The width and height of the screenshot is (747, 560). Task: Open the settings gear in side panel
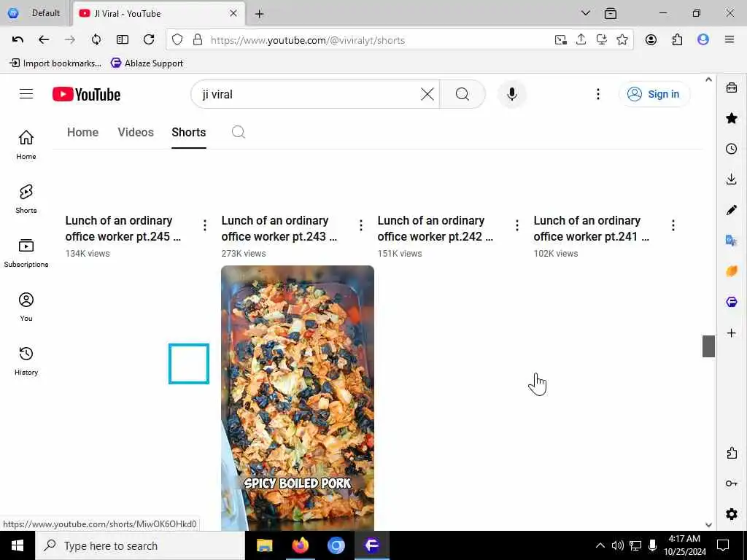[731, 514]
